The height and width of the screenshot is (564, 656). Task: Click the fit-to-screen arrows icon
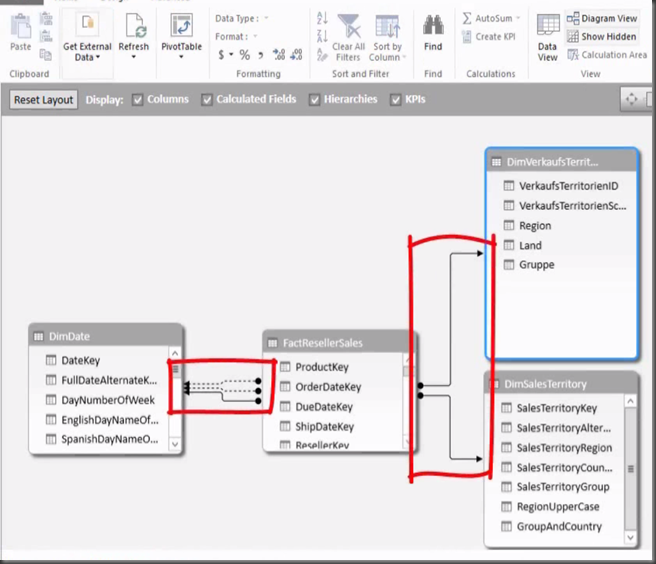[x=631, y=99]
